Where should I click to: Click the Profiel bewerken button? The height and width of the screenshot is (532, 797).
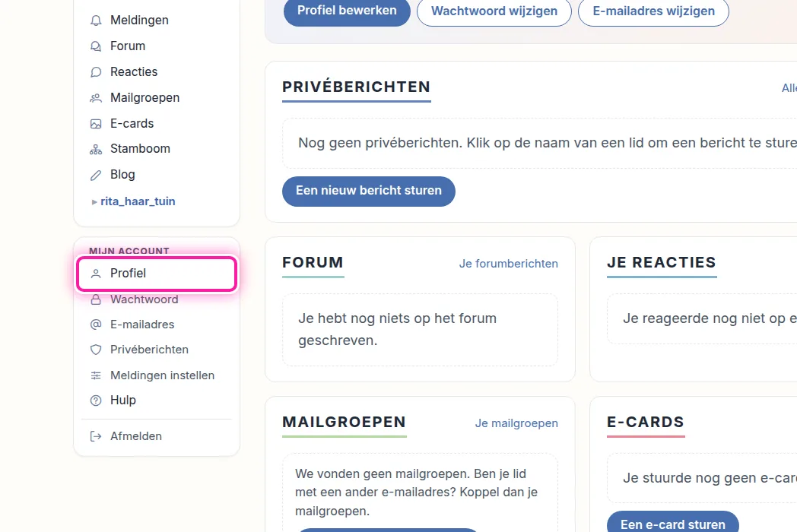(x=347, y=11)
